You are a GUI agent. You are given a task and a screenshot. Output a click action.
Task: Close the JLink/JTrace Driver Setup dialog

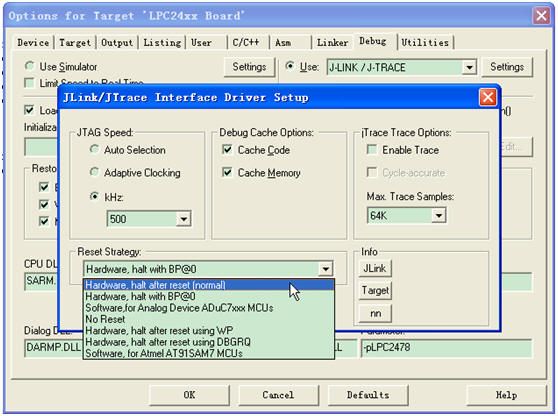click(x=488, y=97)
